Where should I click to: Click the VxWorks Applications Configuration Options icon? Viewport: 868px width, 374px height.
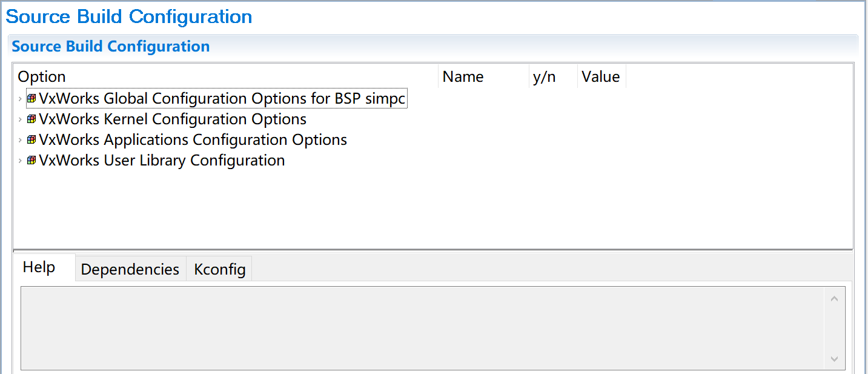coord(31,139)
